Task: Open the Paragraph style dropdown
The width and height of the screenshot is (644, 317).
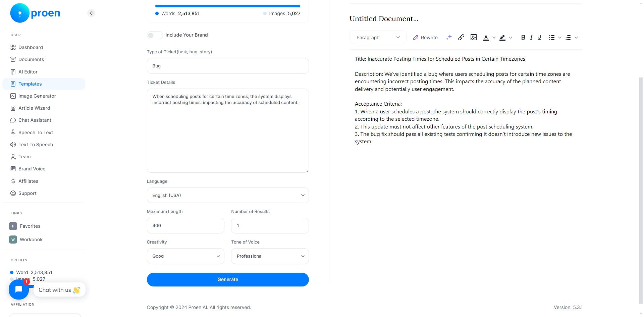Action: 378,37
